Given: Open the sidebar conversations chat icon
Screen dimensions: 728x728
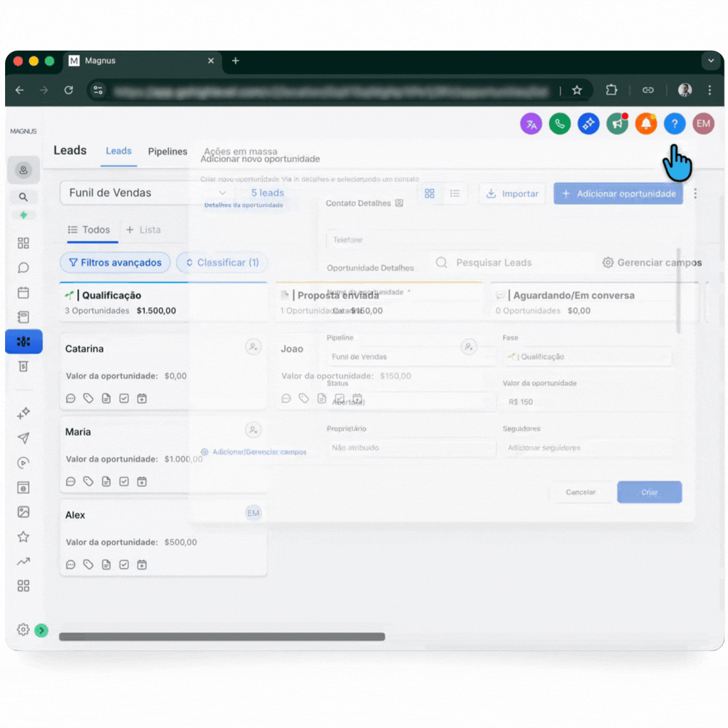Looking at the screenshot, I should (23, 268).
